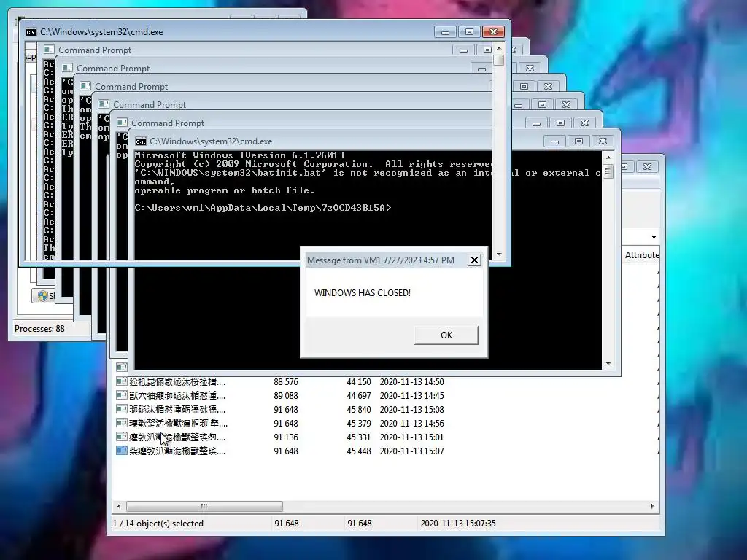Click '1 / 14 object(s) selected' in status bar
The height and width of the screenshot is (560, 747).
pos(158,524)
